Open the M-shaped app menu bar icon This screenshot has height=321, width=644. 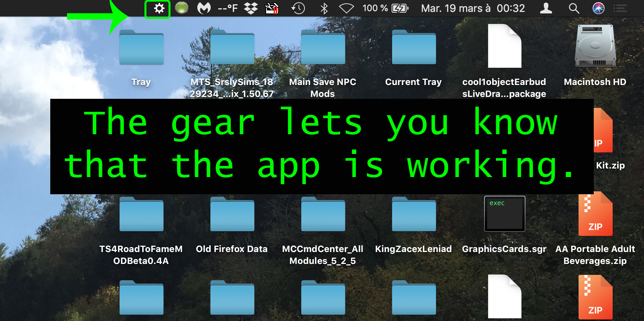pyautogui.click(x=204, y=8)
